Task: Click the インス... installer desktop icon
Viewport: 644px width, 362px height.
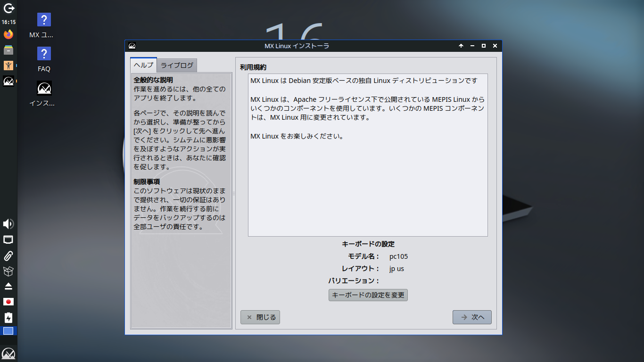Action: tap(44, 93)
